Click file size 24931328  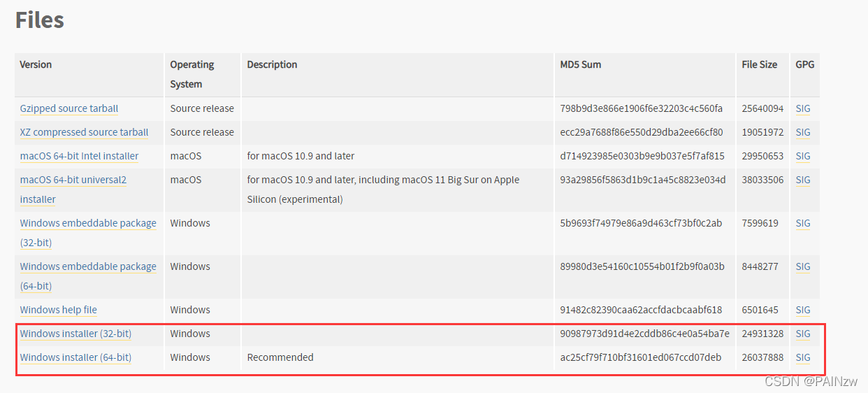[x=762, y=334]
